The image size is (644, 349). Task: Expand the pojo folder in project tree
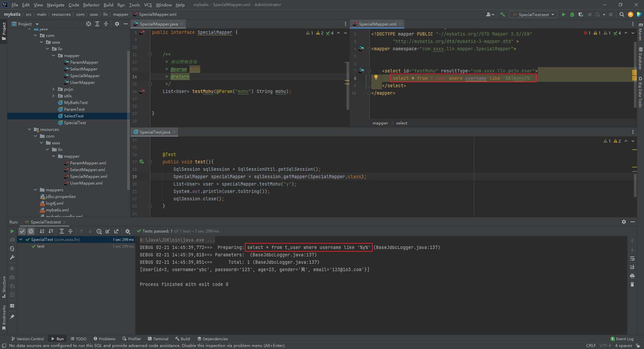point(53,89)
